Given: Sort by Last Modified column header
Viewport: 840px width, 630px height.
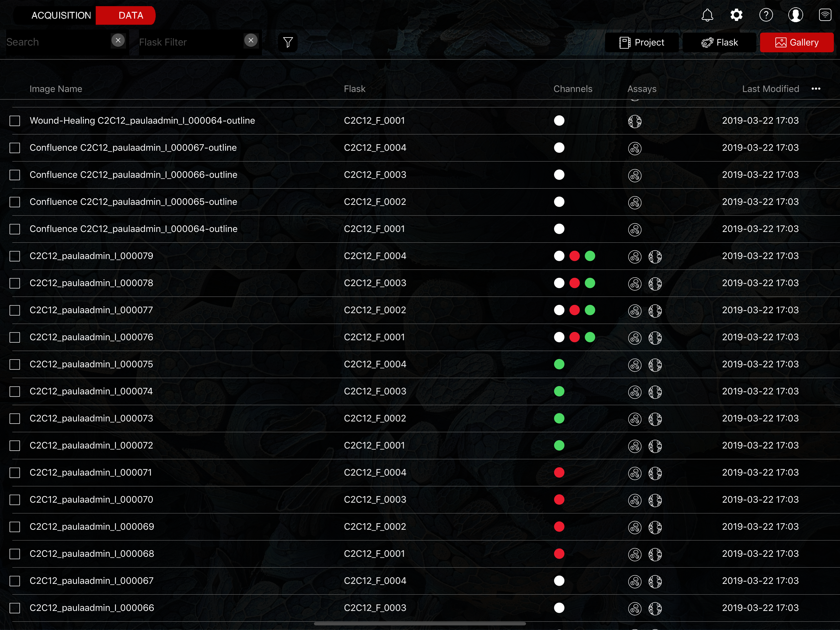Looking at the screenshot, I should [x=771, y=89].
